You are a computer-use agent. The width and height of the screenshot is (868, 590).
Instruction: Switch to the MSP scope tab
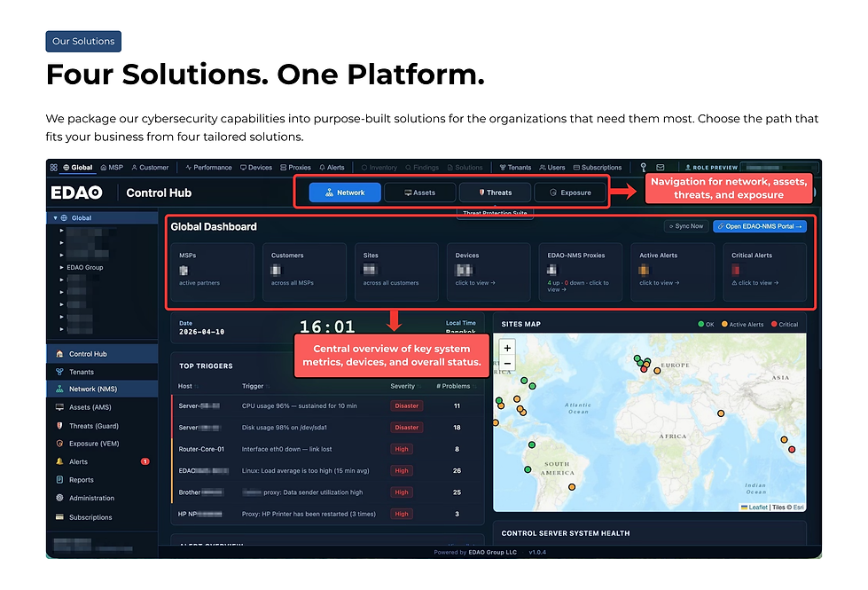[x=112, y=168]
